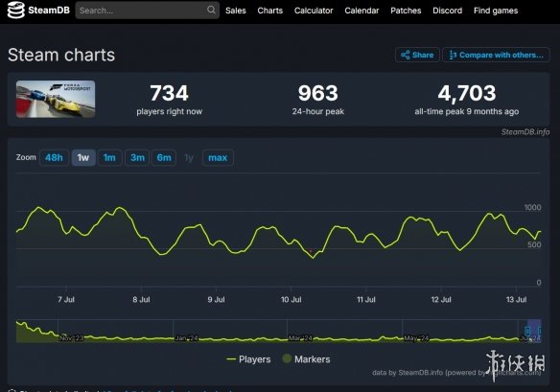
Task: Click the red marker dot on chart
Action: (x=311, y=251)
